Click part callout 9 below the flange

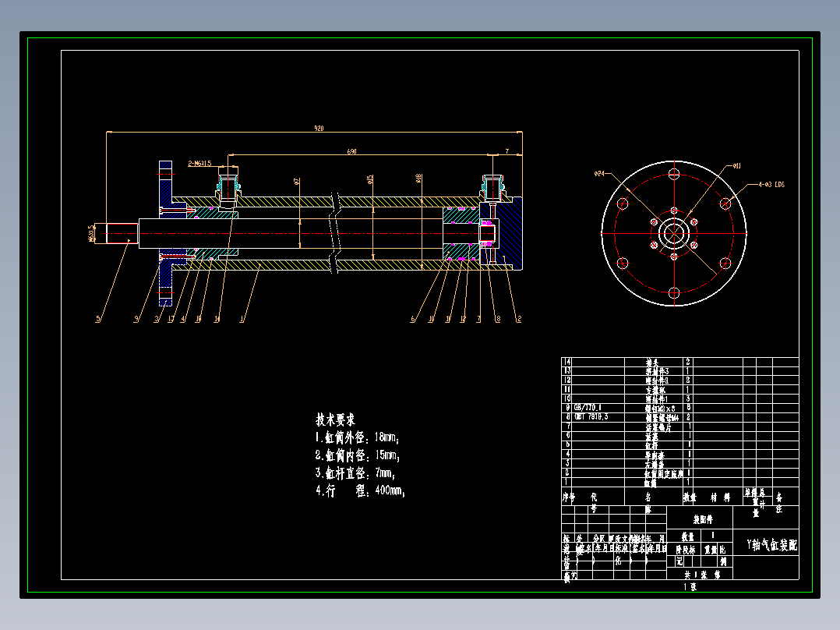pyautogui.click(x=136, y=319)
